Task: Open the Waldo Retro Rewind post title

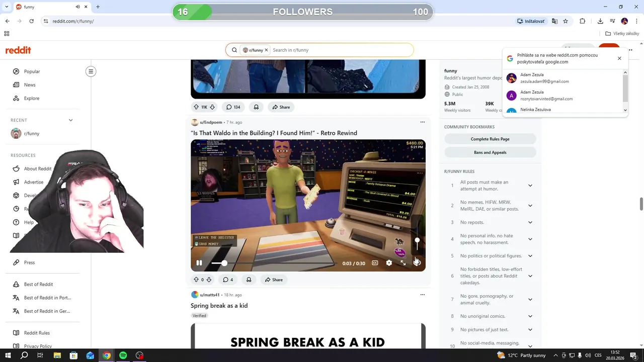Action: click(274, 133)
